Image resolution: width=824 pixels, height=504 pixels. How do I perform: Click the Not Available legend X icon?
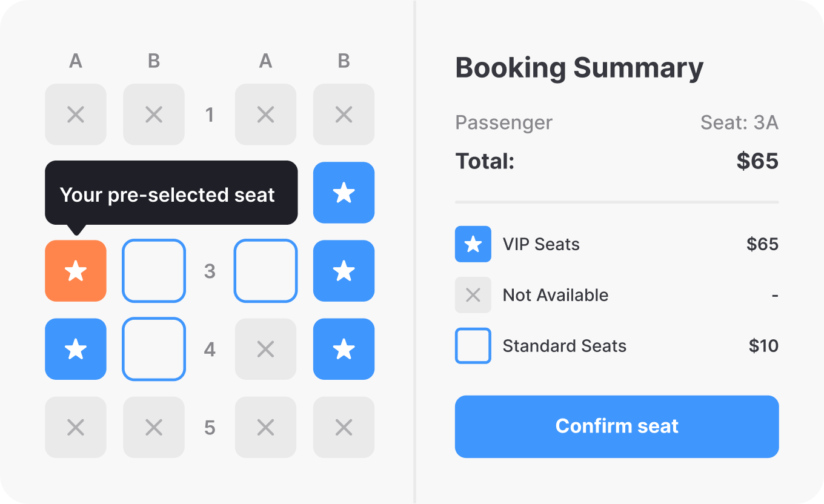click(x=473, y=295)
